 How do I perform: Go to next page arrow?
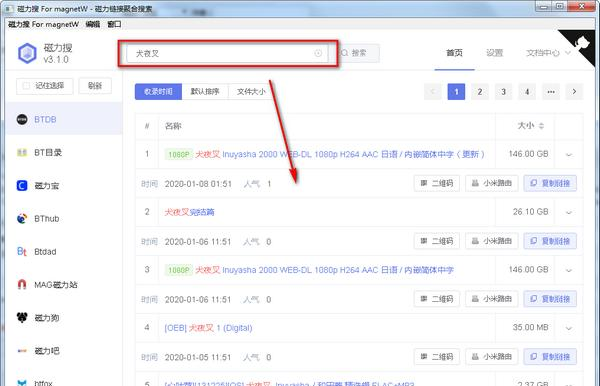click(574, 91)
